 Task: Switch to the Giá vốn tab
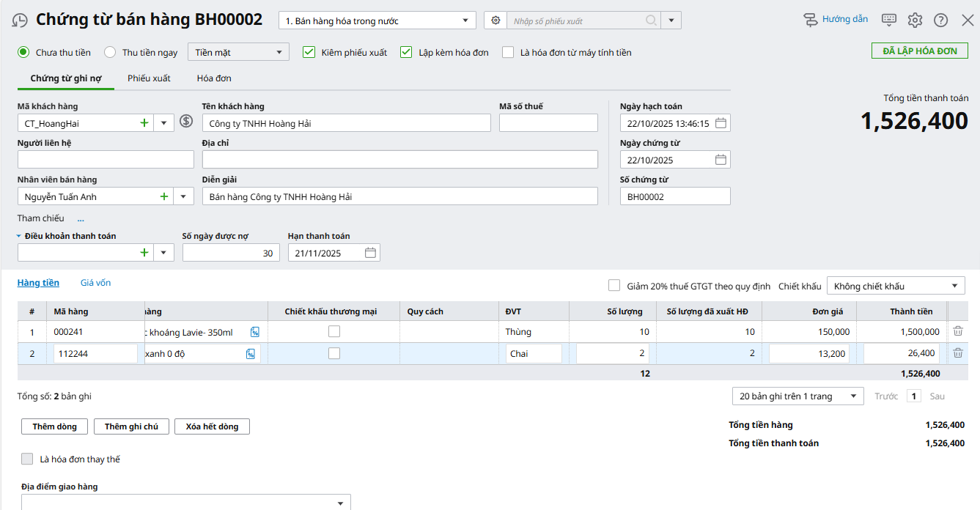[95, 283]
